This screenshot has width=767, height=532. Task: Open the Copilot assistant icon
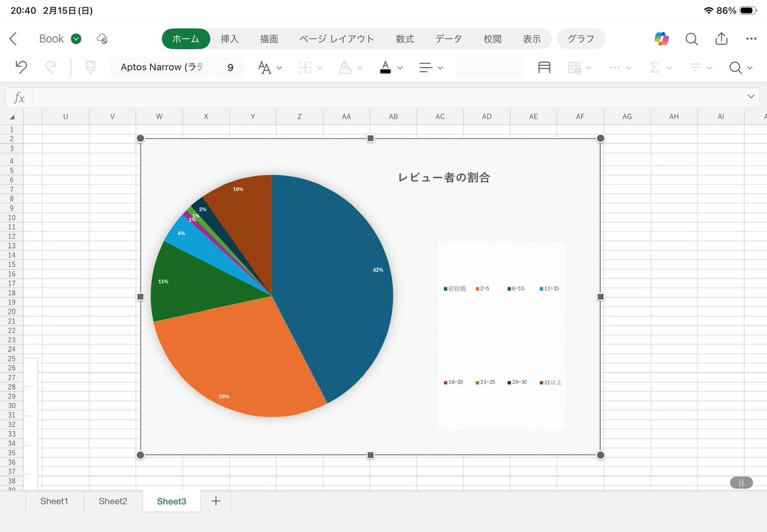662,39
